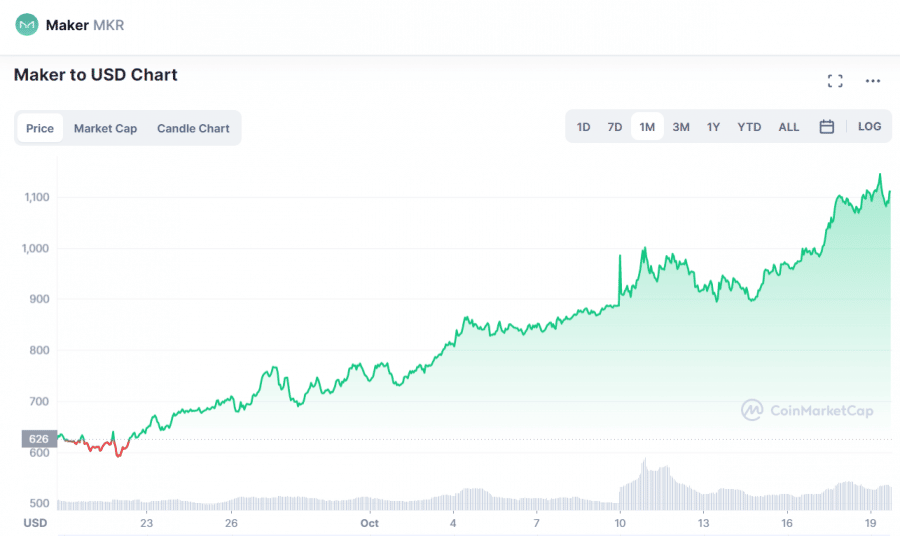
Task: Switch to the Candle Chart tab
Action: [193, 128]
